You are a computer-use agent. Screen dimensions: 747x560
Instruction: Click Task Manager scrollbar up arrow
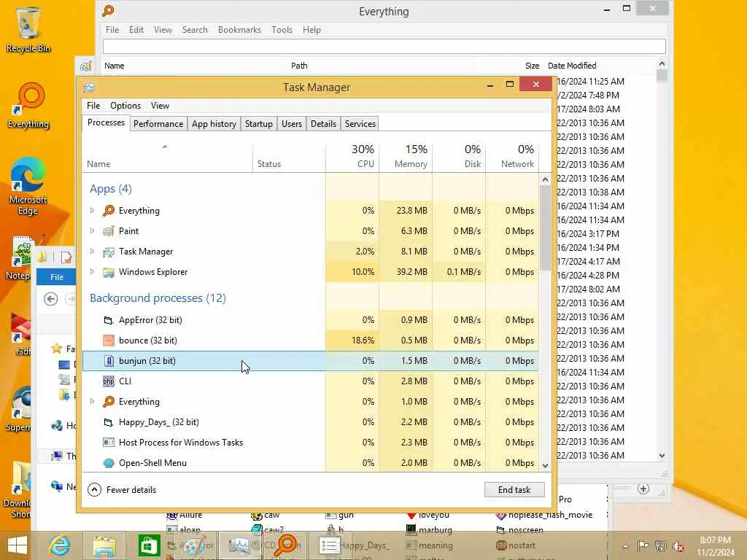[546, 179]
